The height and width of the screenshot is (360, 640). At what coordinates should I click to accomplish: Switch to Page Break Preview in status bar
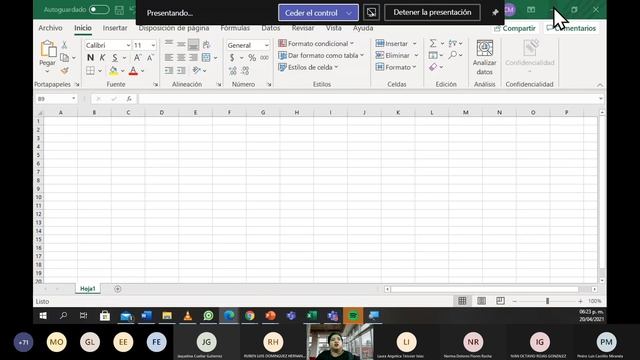pos(500,301)
